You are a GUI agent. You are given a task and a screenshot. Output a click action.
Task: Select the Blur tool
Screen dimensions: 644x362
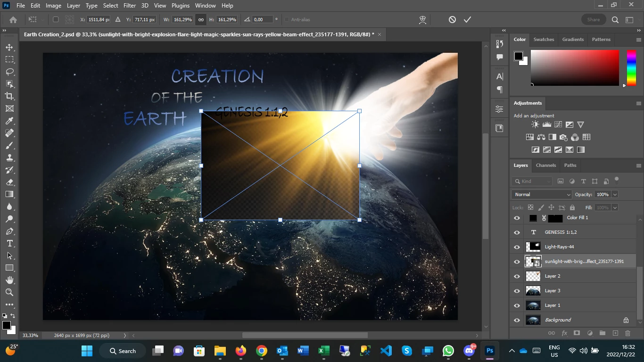pos(9,206)
